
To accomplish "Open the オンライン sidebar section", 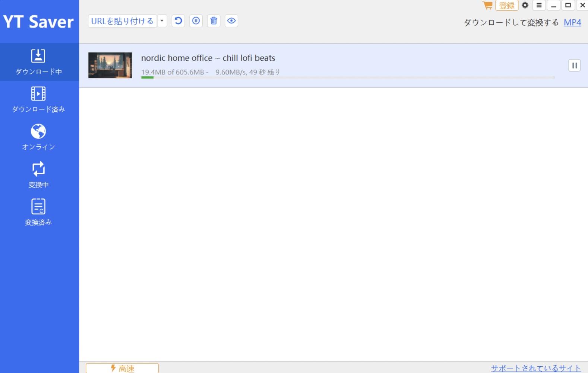I will [x=39, y=137].
